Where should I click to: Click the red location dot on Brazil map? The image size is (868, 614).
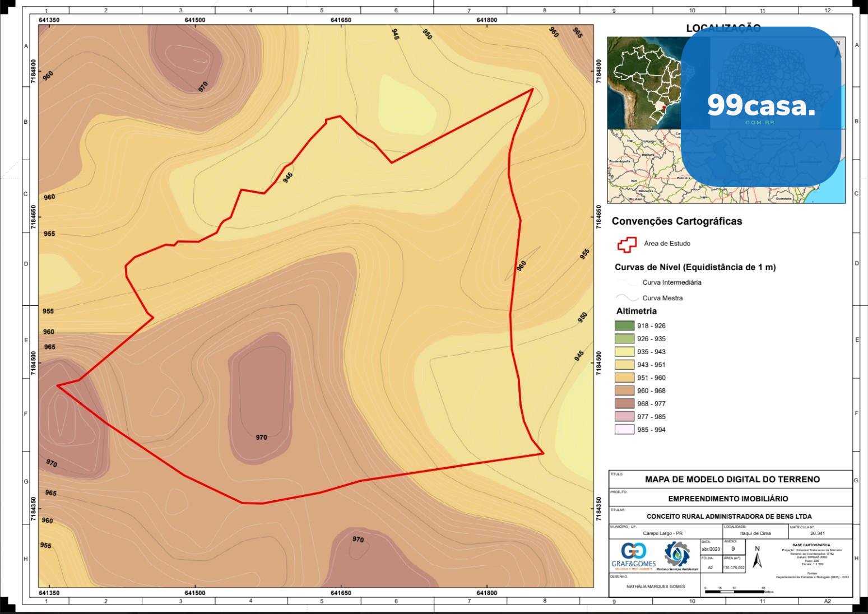click(663, 107)
